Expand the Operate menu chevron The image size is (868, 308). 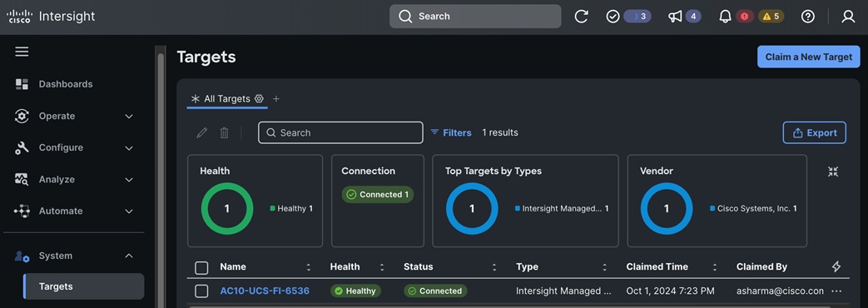point(129,117)
